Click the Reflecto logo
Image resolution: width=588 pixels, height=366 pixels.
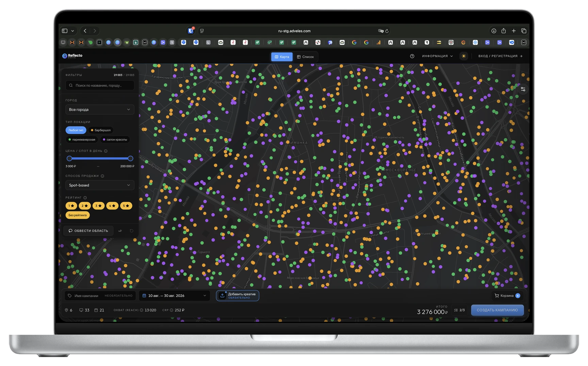coord(72,56)
